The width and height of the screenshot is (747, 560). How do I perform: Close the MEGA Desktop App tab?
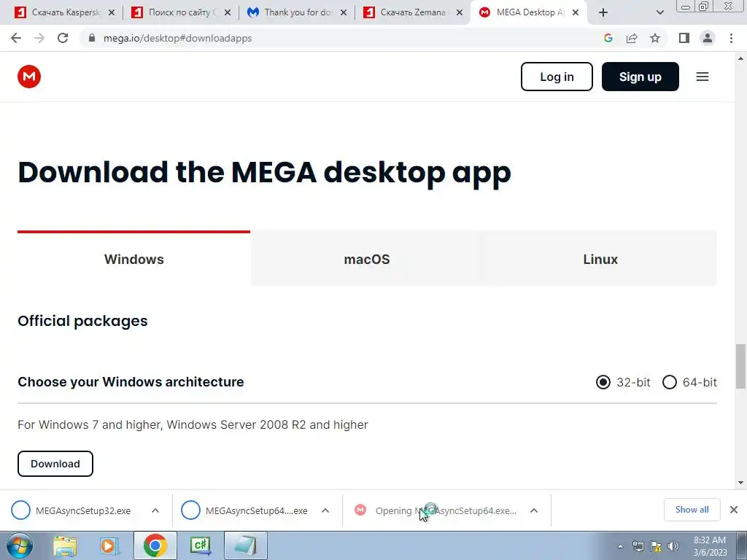tap(576, 12)
